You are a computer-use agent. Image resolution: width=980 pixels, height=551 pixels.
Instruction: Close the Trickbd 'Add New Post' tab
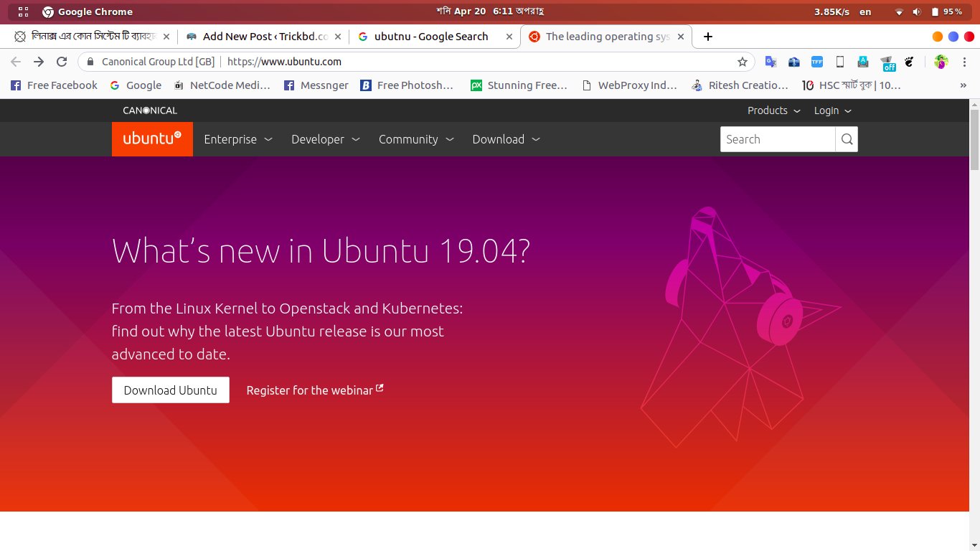pyautogui.click(x=337, y=37)
